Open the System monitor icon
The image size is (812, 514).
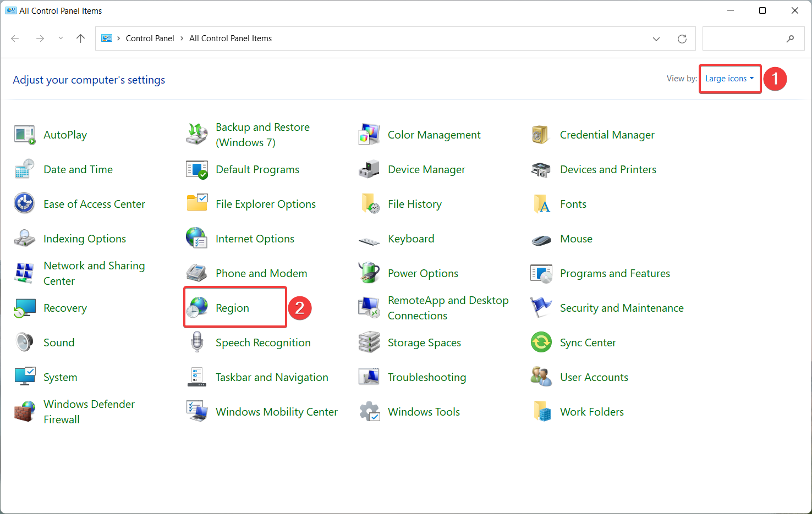click(x=25, y=377)
